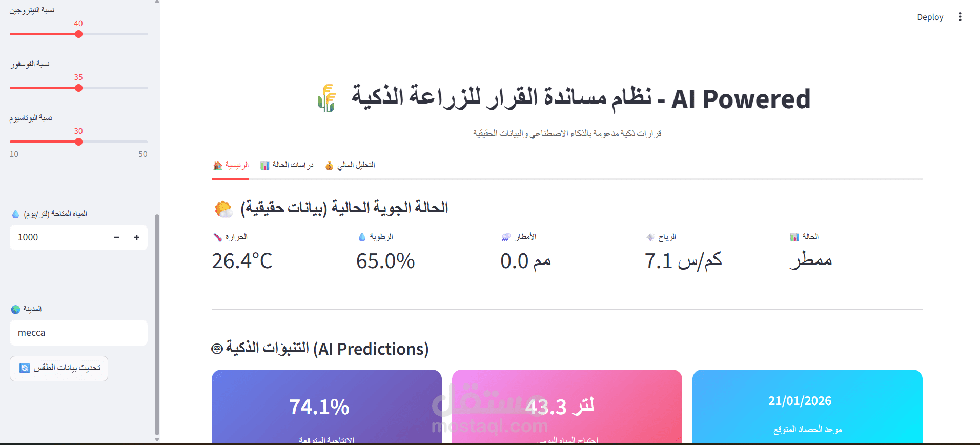Click the rain cloud icon next to الأمطار
Screen dimensions: 980x445
(505, 236)
